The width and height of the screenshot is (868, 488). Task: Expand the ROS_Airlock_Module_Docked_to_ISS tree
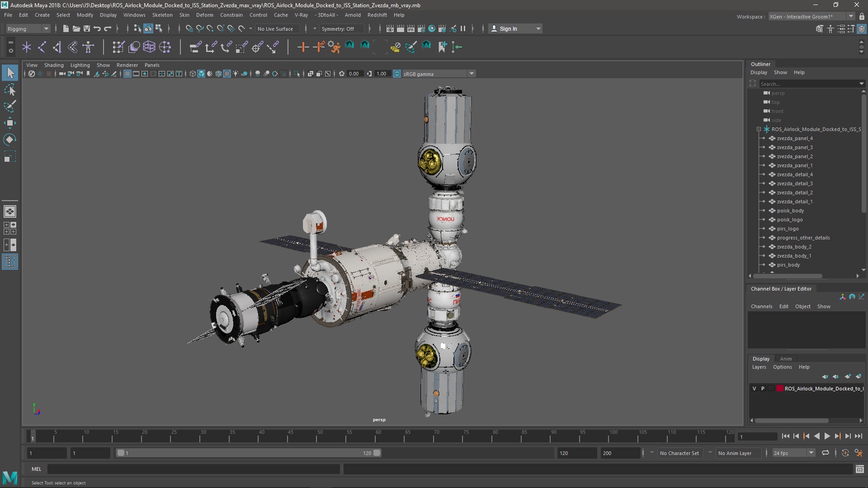[756, 129]
